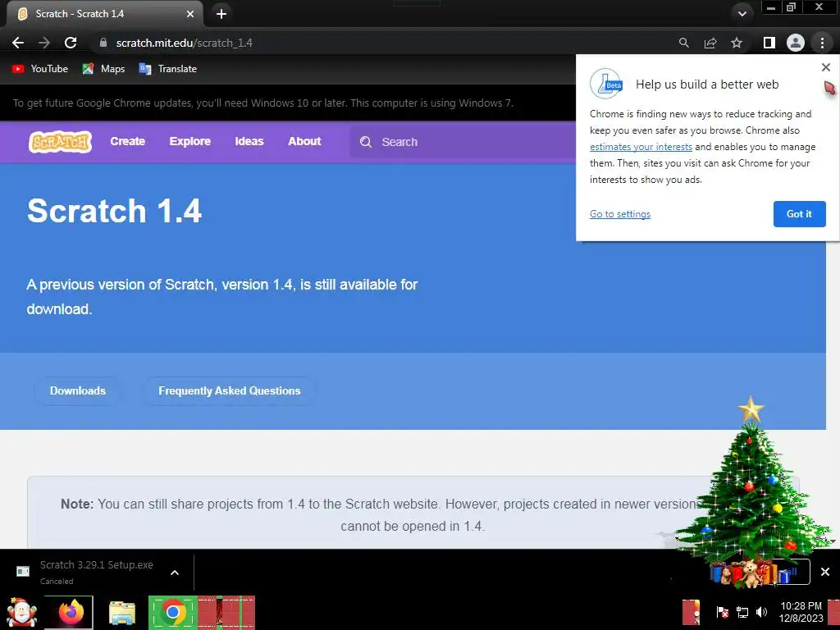
Task: Click the Beta flask icon in popup
Action: (x=606, y=84)
